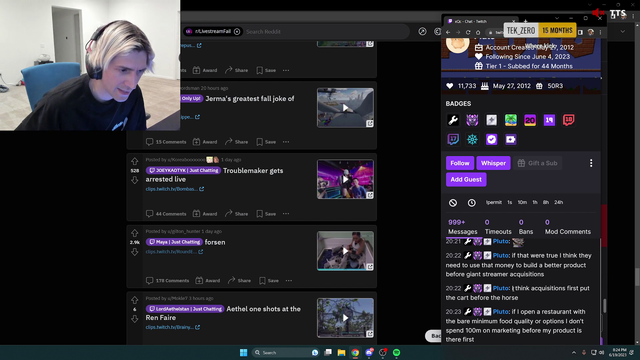Open more options for Jerma's post
The height and width of the screenshot is (360, 640).
[x=286, y=142]
